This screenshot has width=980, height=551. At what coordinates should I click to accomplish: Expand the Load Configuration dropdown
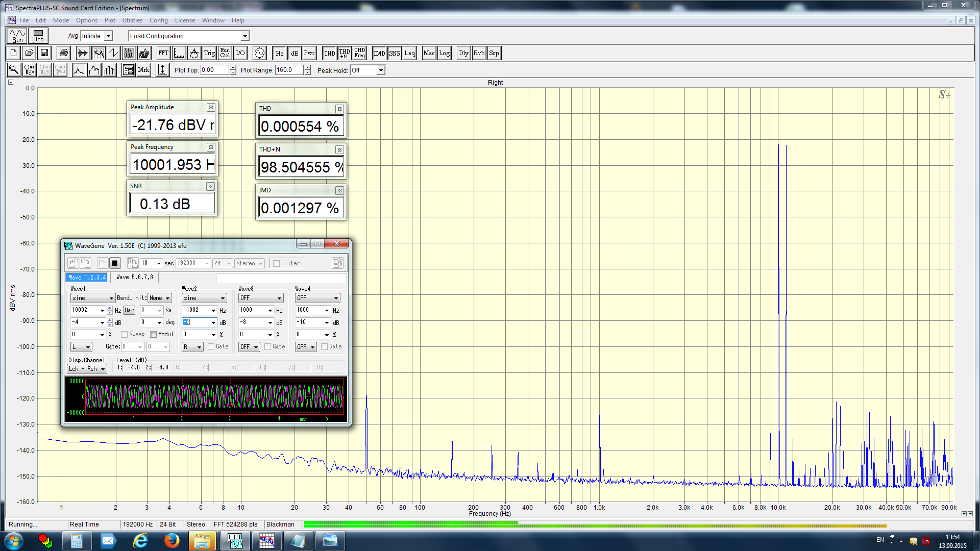click(245, 36)
